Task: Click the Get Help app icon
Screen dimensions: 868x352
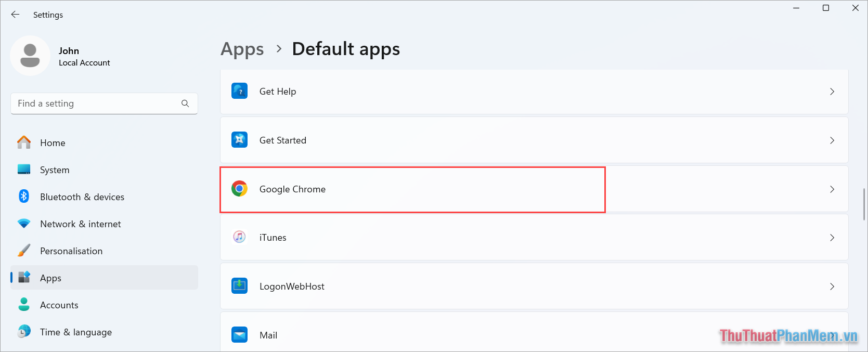Action: [239, 91]
